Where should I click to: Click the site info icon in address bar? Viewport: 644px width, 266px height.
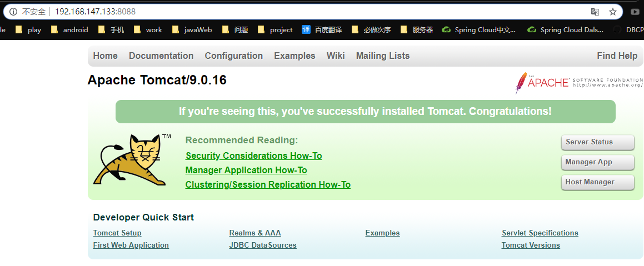[13, 12]
